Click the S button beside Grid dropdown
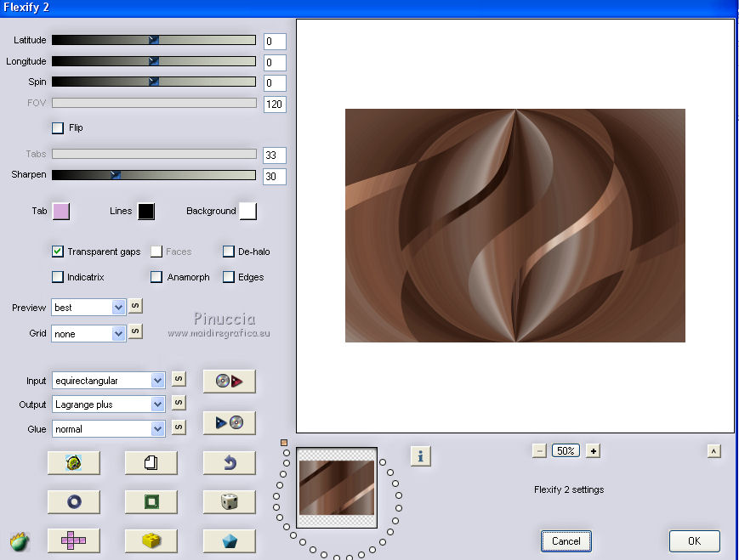The width and height of the screenshot is (739, 560). 135,331
